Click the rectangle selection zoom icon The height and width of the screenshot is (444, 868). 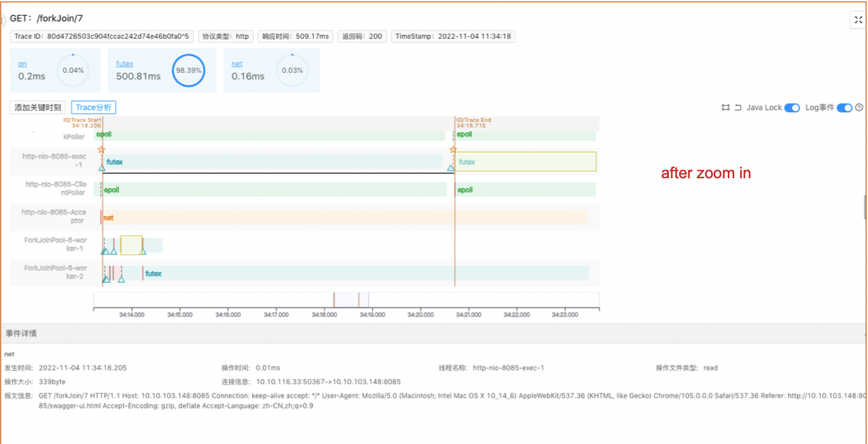tap(725, 108)
